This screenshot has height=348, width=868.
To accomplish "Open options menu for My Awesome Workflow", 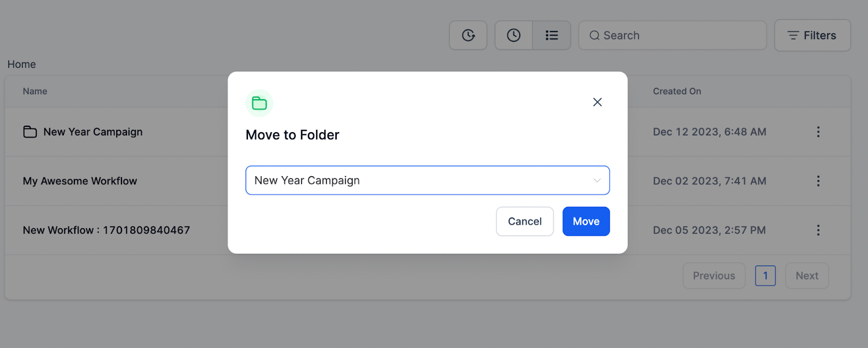I will [x=818, y=181].
